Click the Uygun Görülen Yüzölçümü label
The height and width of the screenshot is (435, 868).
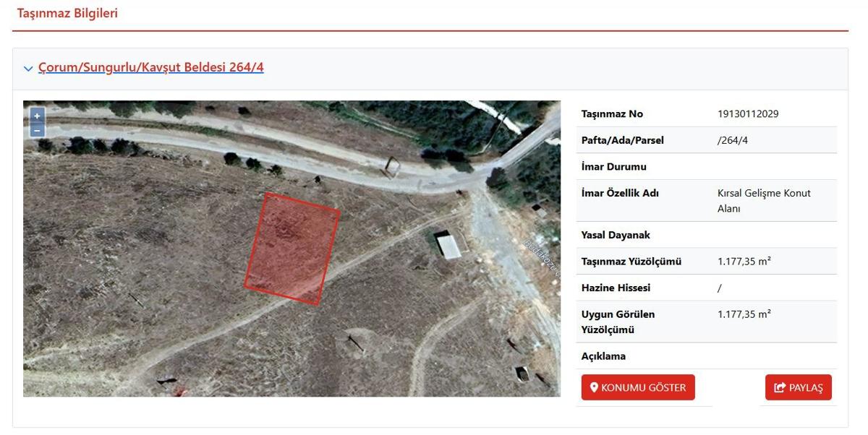coord(618,322)
